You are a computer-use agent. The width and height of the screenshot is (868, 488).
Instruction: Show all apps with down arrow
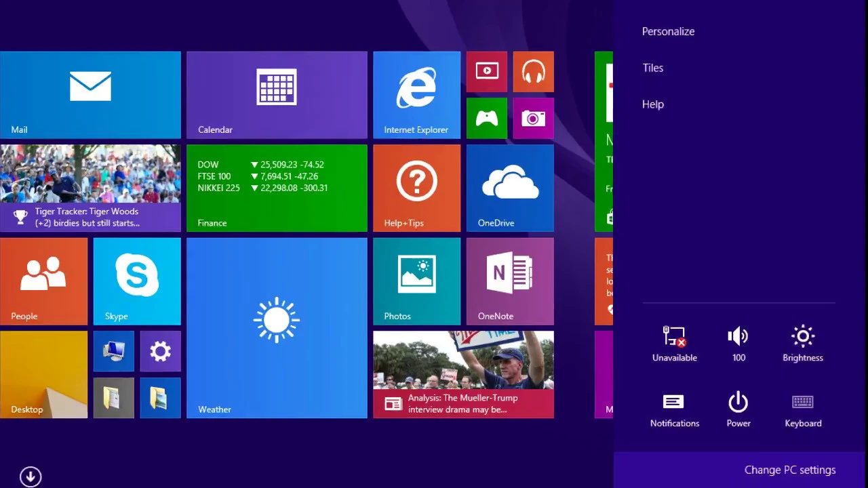click(31, 476)
